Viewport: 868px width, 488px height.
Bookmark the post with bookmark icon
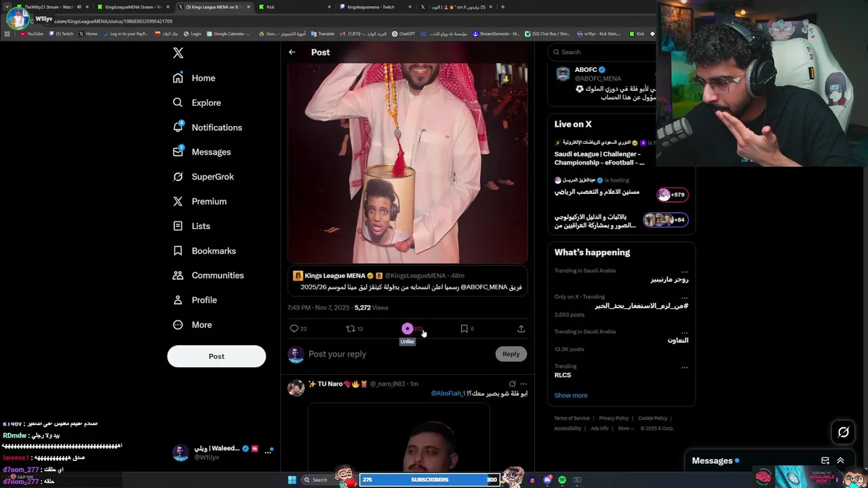click(x=465, y=329)
